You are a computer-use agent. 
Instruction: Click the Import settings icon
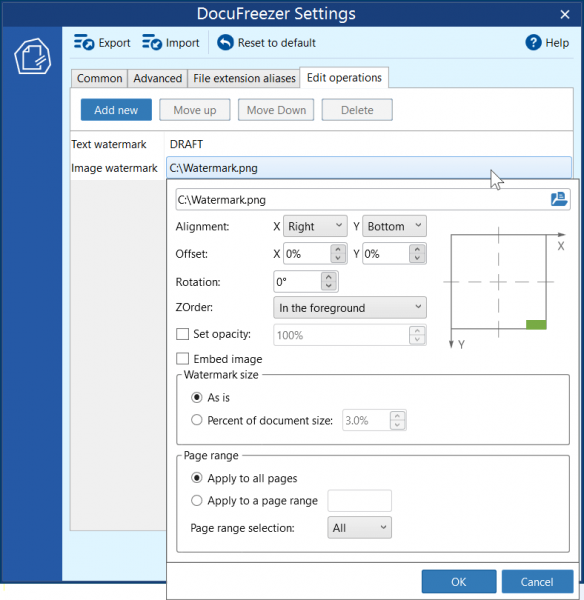click(152, 42)
